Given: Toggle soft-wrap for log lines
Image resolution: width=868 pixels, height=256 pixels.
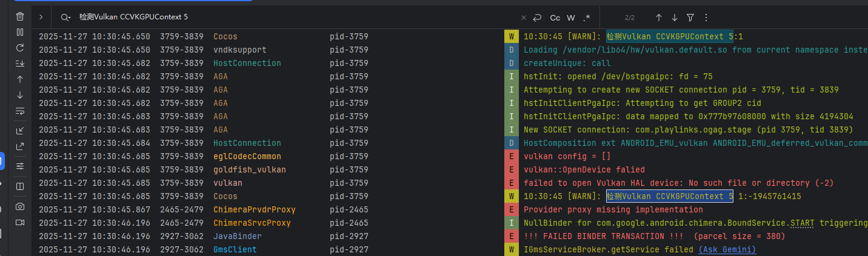Looking at the screenshot, I should point(20,111).
